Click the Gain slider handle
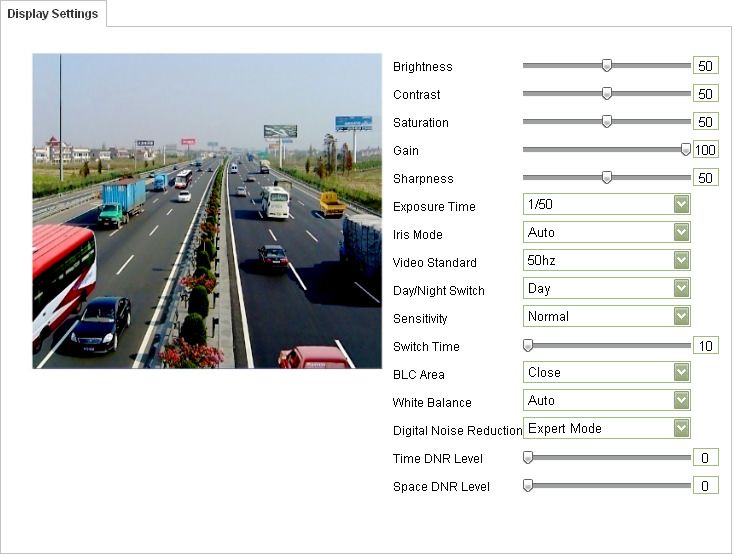The image size is (735, 555). click(x=685, y=150)
